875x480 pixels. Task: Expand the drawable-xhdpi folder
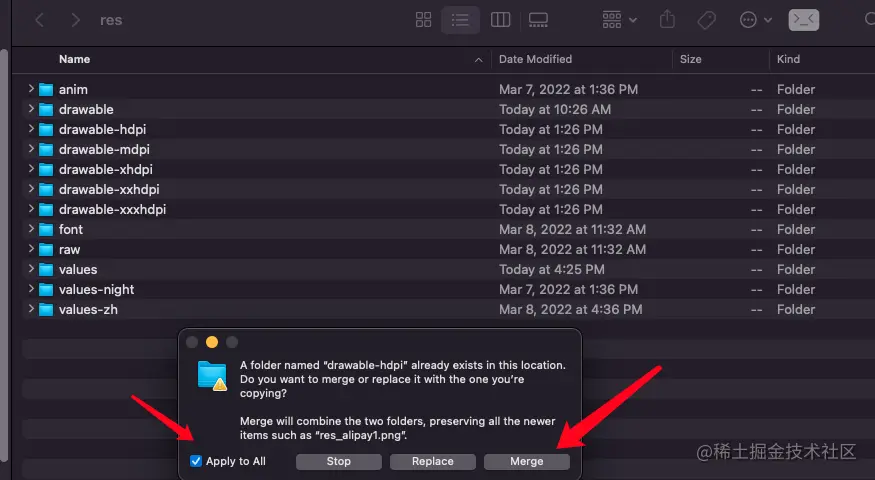(x=31, y=169)
